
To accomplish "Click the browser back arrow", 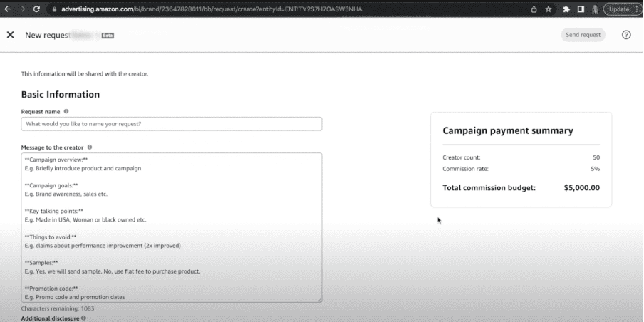I will 7,9.
